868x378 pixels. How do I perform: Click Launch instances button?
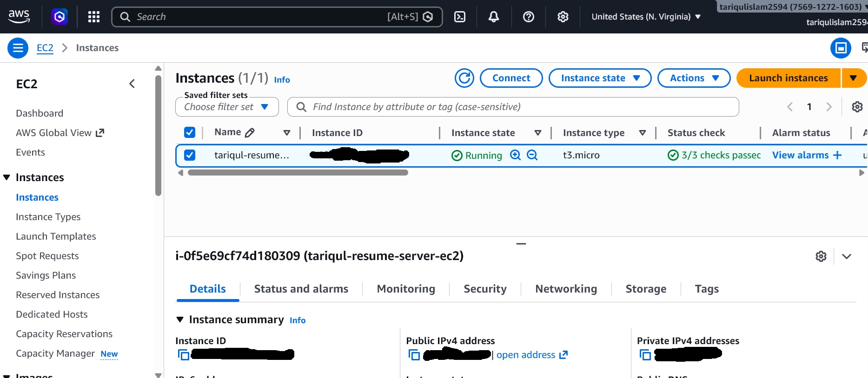click(x=788, y=78)
